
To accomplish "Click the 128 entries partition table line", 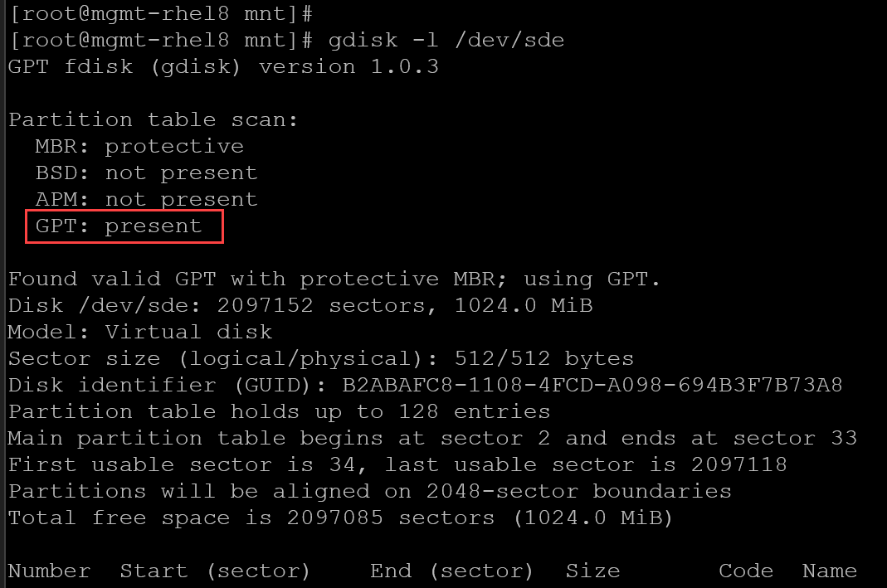I will pyautogui.click(x=279, y=412).
